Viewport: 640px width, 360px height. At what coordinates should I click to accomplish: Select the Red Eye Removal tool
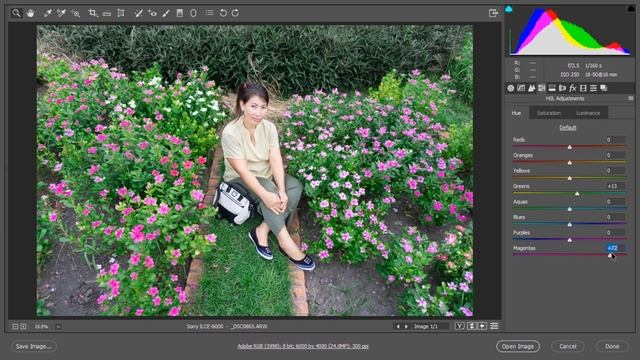[x=152, y=13]
